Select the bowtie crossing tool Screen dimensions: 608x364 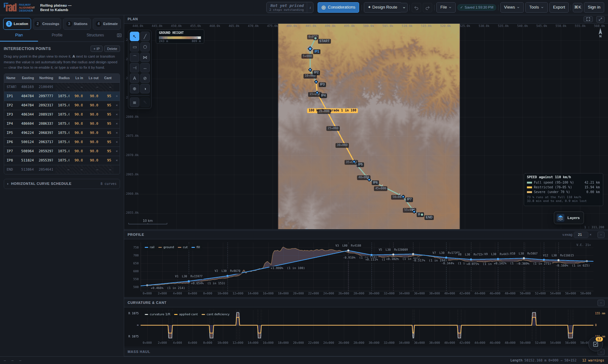coord(145,57)
